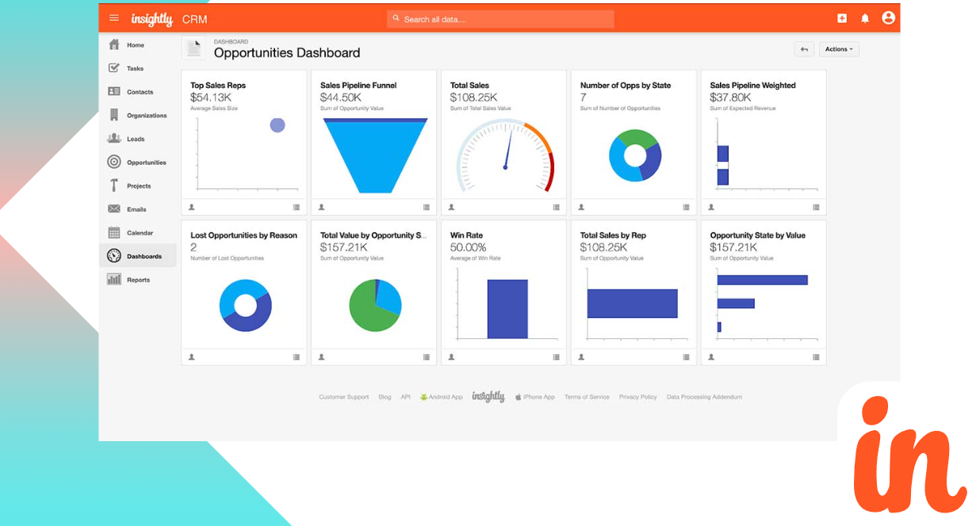Click the quick add plus icon
The image size is (980, 526).
coord(842,18)
